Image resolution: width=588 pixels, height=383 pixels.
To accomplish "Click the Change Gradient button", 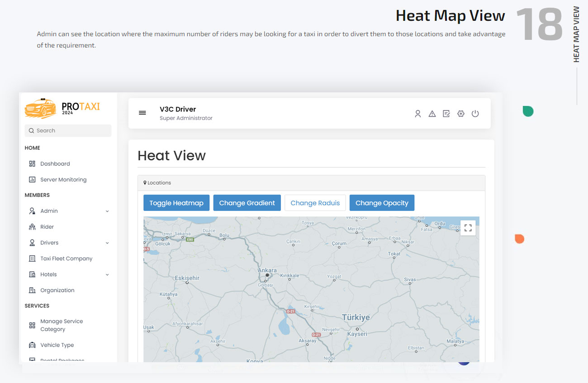I will click(247, 203).
